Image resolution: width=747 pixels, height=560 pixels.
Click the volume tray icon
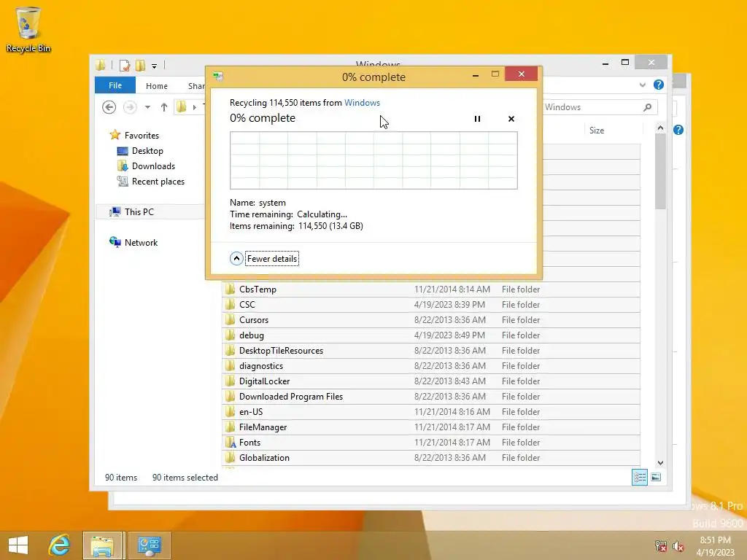678,545
